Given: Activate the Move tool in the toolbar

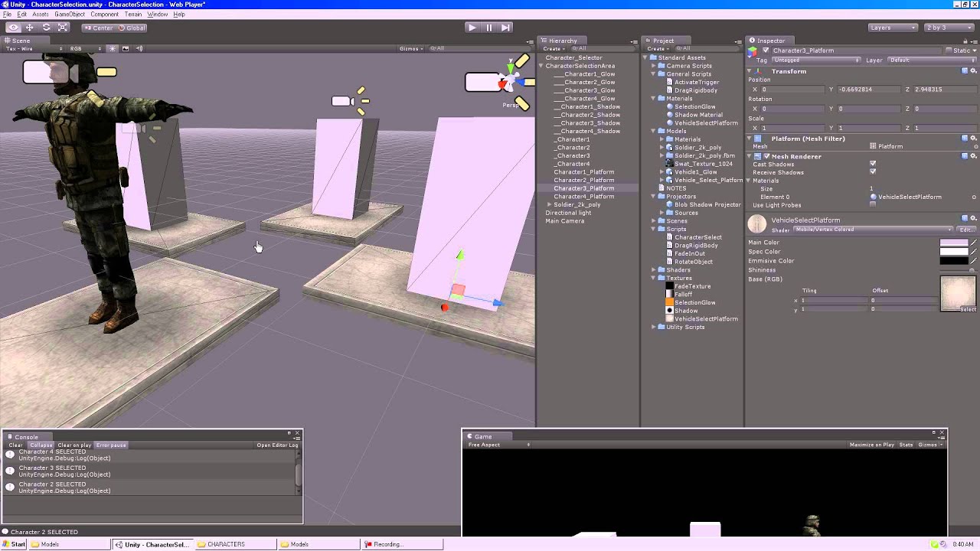Looking at the screenshot, I should 29,27.
